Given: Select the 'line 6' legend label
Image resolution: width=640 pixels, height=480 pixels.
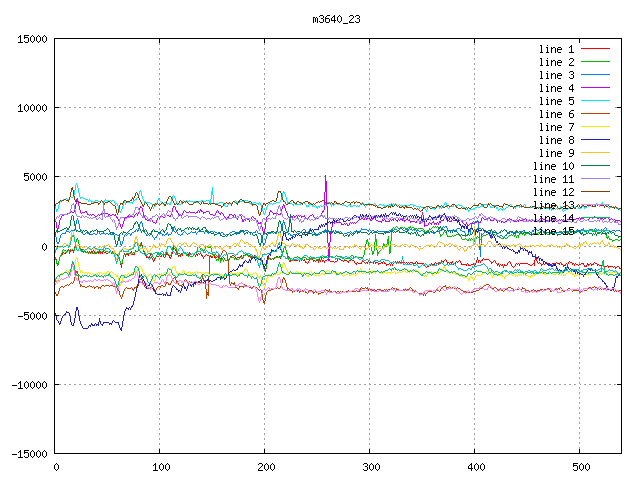Looking at the screenshot, I should pyautogui.click(x=556, y=114).
